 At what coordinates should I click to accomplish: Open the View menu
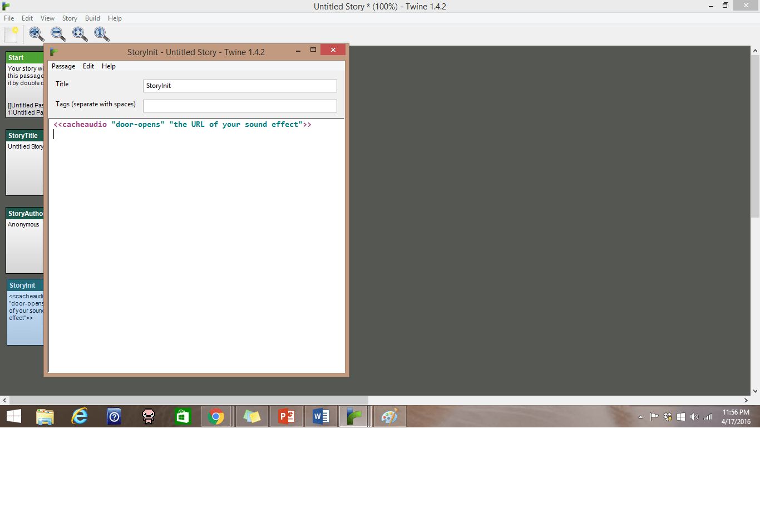click(x=47, y=18)
